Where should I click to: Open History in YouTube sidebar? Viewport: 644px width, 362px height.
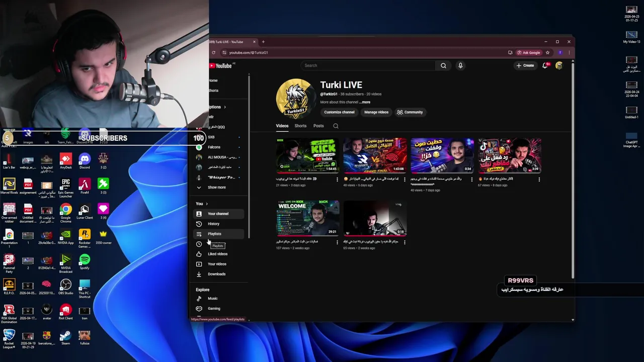click(219, 224)
